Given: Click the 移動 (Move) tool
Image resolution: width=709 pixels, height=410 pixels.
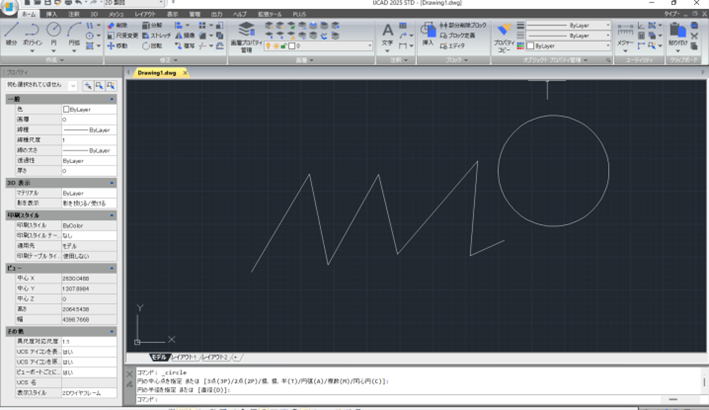Looking at the screenshot, I should [x=117, y=46].
